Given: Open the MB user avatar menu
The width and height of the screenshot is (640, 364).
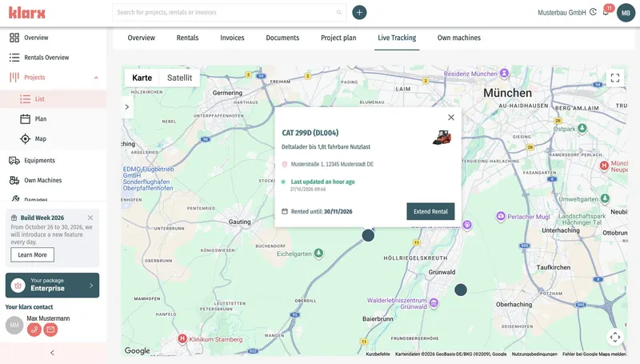Looking at the screenshot, I should (x=626, y=13).
